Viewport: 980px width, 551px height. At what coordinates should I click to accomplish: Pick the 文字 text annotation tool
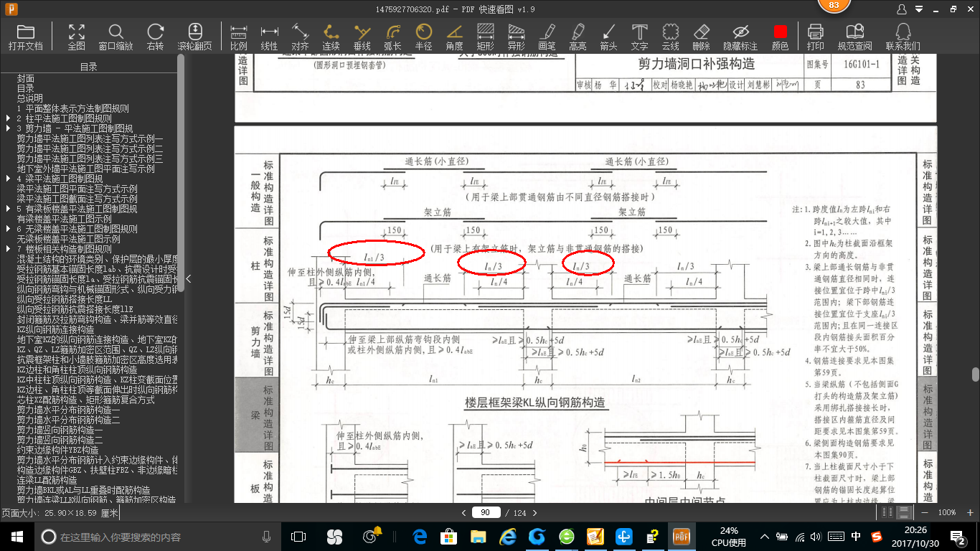[639, 37]
